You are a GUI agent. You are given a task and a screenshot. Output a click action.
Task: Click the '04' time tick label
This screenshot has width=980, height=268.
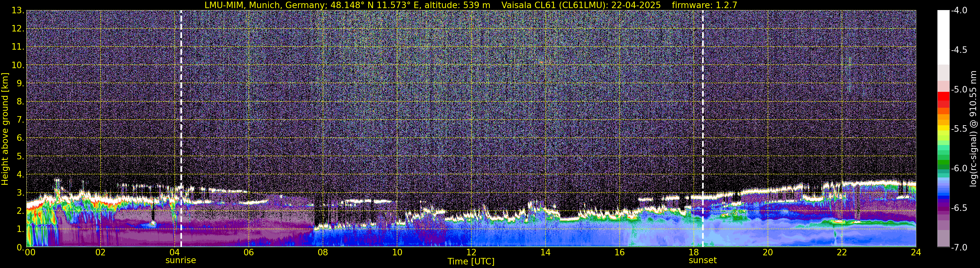174,252
